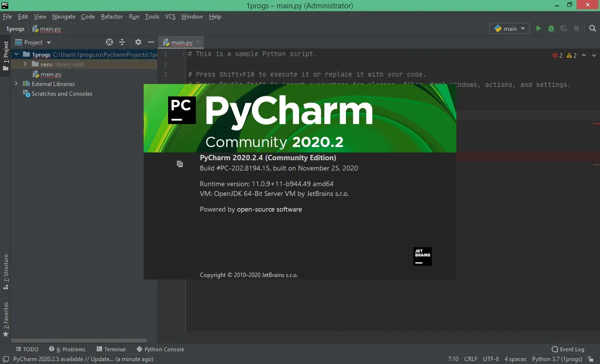Toggle the 1: Project side tool window
Viewport: 600px width, 364px height.
(x=5, y=56)
